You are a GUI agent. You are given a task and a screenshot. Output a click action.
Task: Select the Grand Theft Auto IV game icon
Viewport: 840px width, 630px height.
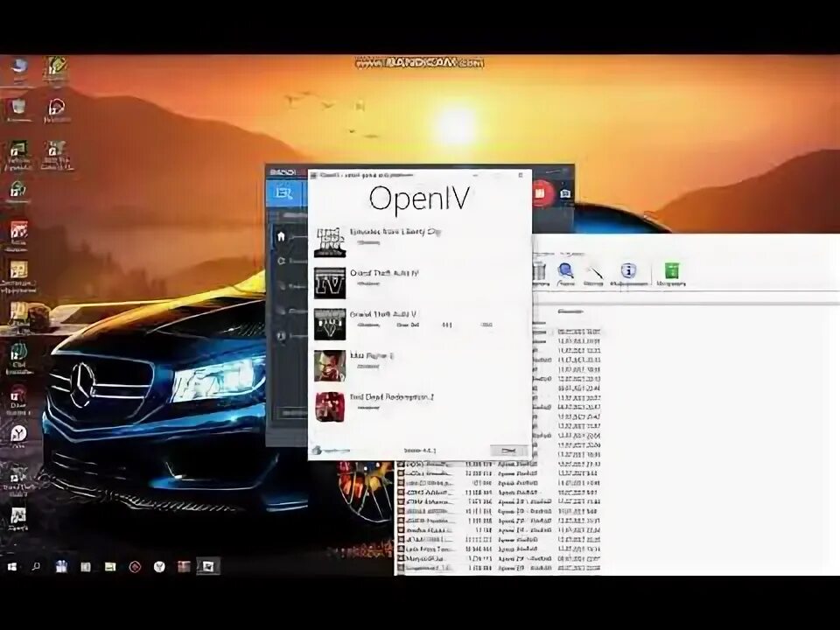330,283
